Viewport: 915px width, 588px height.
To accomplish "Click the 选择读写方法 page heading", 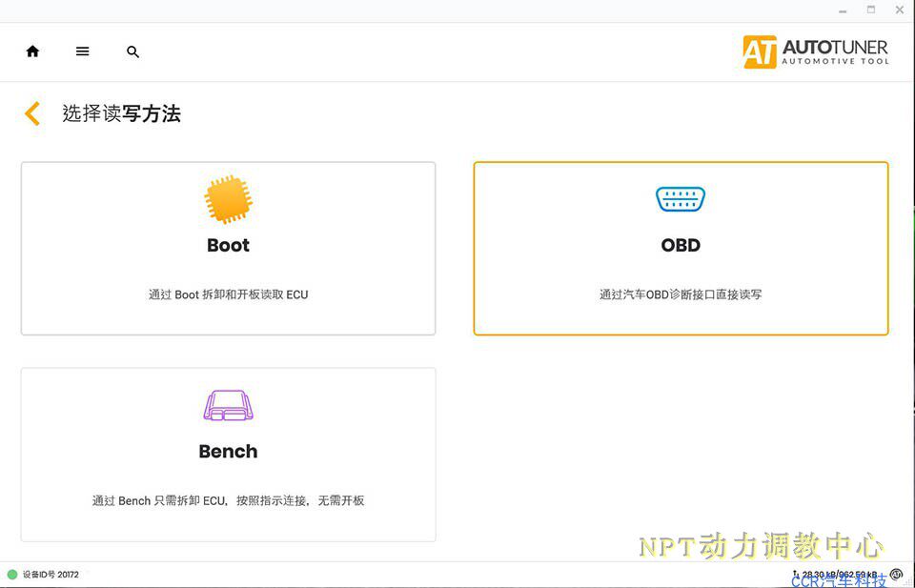I will [x=121, y=113].
